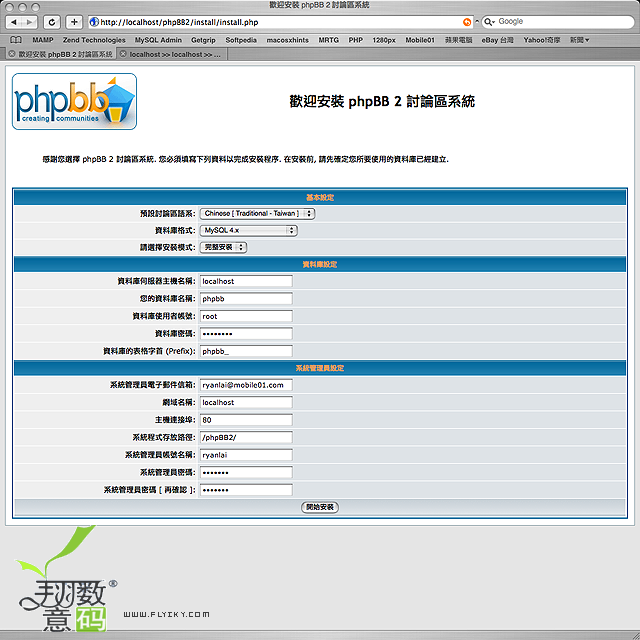This screenshot has height=640, width=640.
Task: Close the phpBB 2 install tab
Action: pos(12,54)
